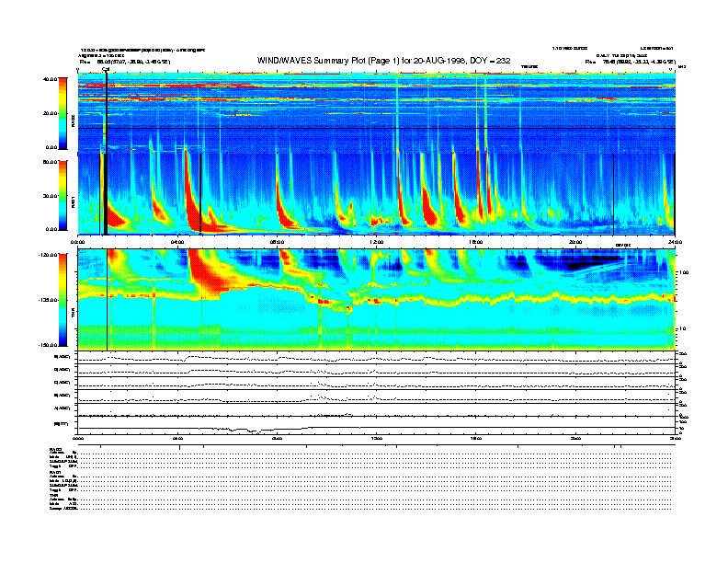The image size is (728, 563).
Task: Click the 'Cal' marker label above the RAD2 panel
Action: pos(106,69)
